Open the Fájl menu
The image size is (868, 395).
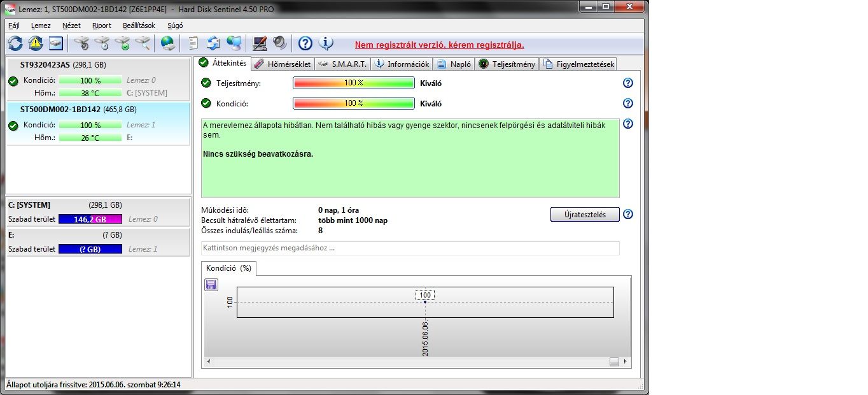click(13, 25)
